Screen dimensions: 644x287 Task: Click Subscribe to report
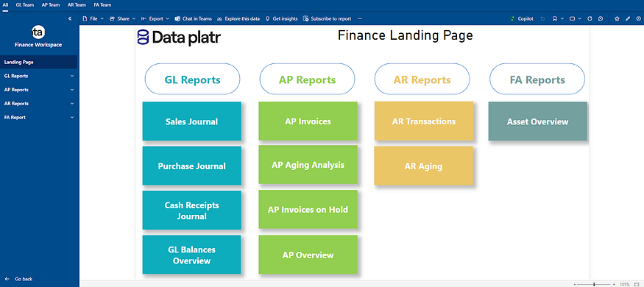pyautogui.click(x=327, y=18)
